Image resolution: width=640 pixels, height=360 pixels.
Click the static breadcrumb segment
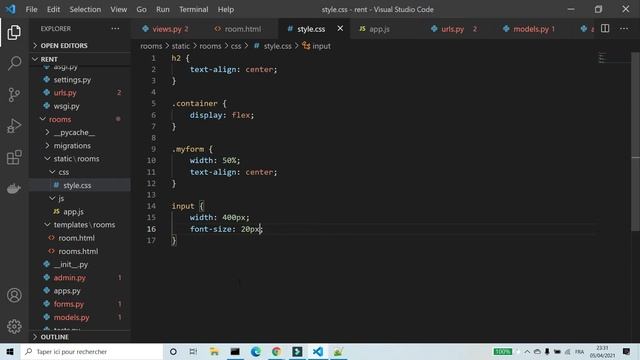[180, 46]
